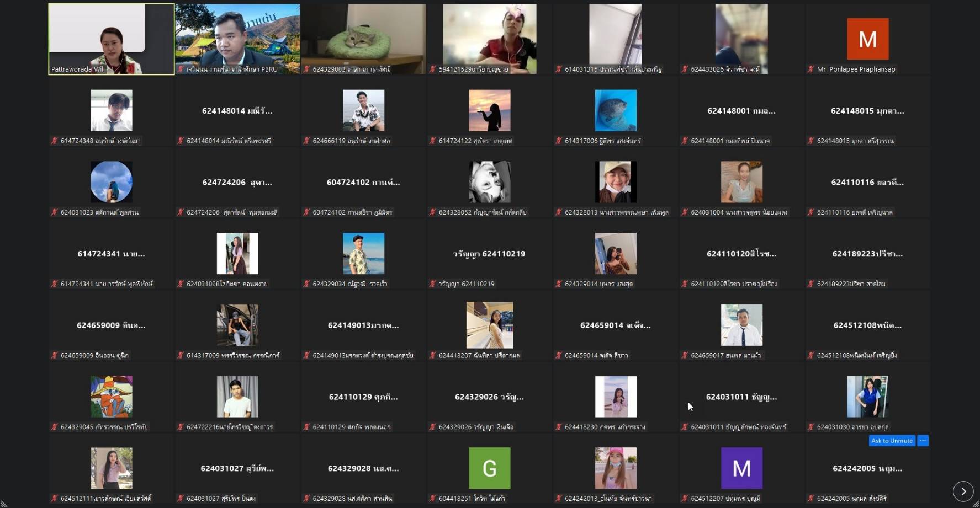Click the blue fish profile picture 614317006
The width and height of the screenshot is (980, 508).
615,110
